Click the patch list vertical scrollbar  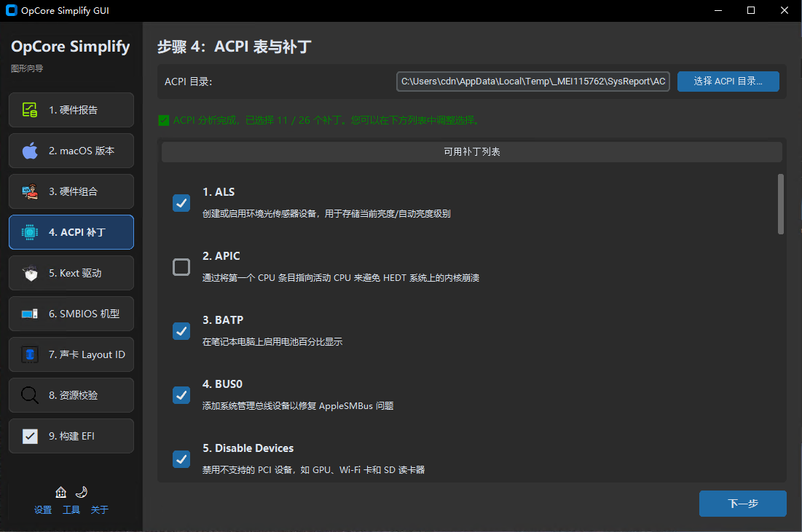(x=781, y=204)
